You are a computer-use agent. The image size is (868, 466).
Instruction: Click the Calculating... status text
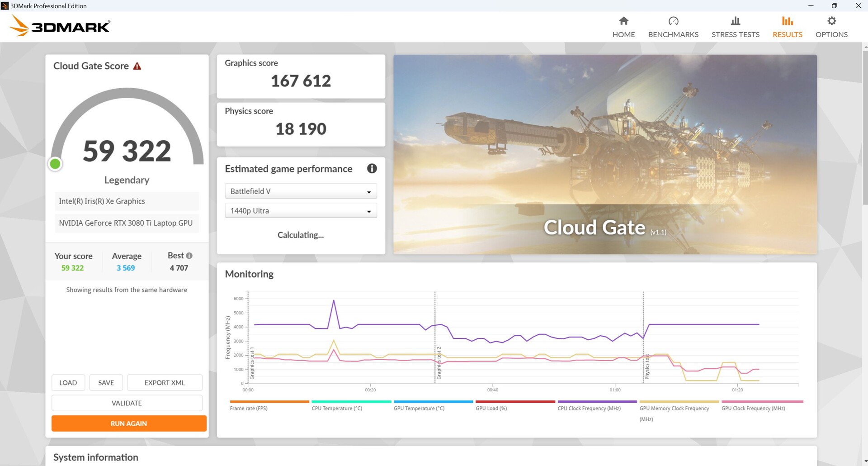coord(301,235)
